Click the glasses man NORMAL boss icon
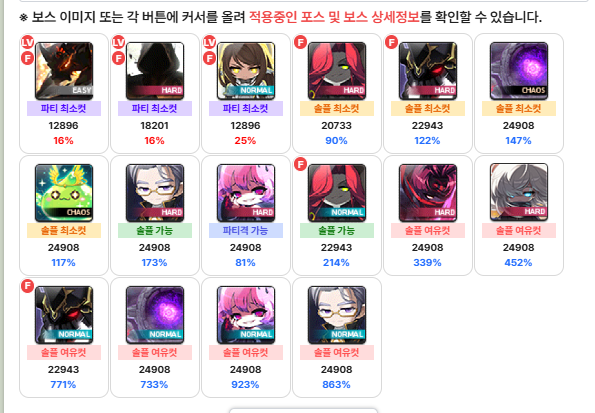This screenshot has height=413, width=595. click(x=337, y=315)
